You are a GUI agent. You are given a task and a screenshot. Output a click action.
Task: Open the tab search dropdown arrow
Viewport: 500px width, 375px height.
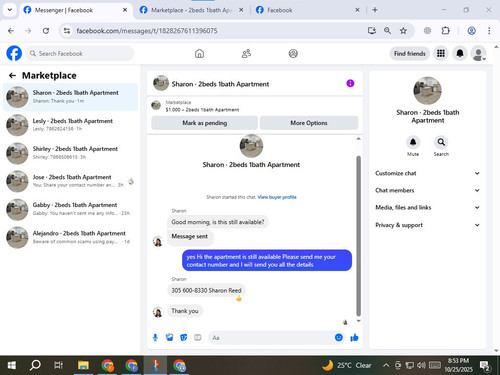pyautogui.click(x=10, y=10)
